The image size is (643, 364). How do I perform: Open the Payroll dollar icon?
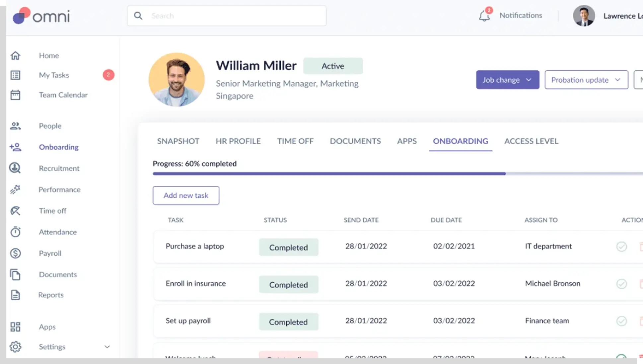point(15,253)
